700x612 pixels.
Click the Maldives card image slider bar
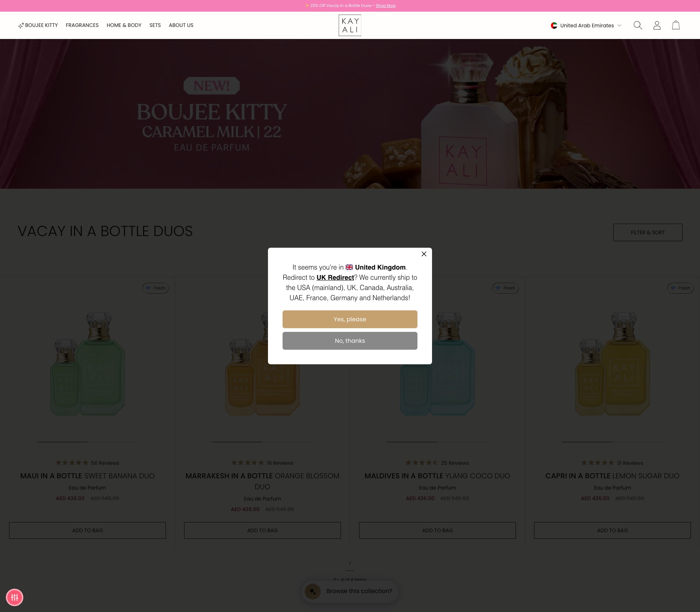point(437,442)
